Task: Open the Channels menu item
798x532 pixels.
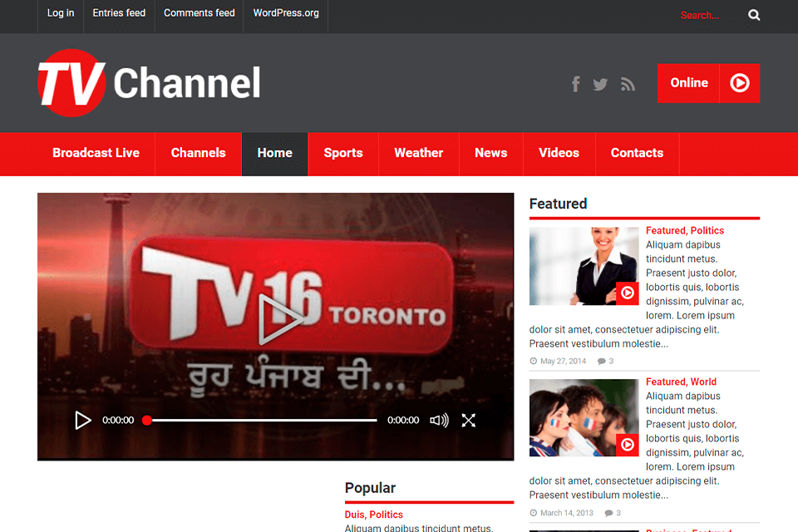Action: pos(198,153)
